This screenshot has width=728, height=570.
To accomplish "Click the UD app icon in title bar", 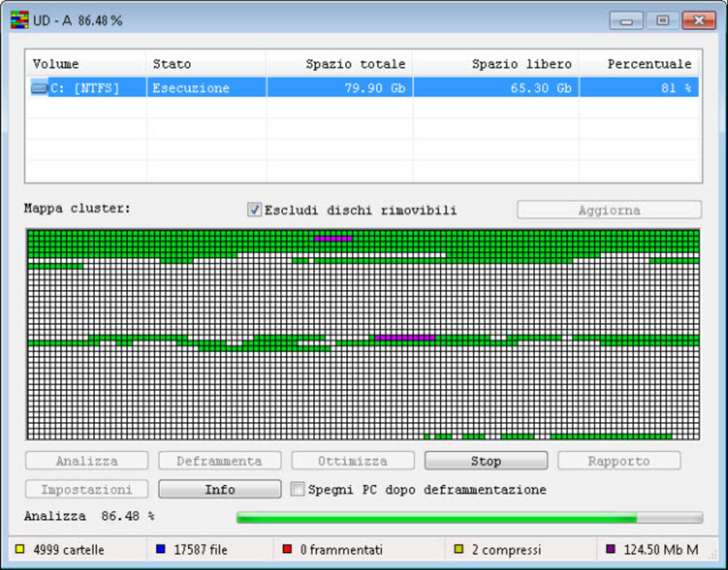I will [x=19, y=21].
